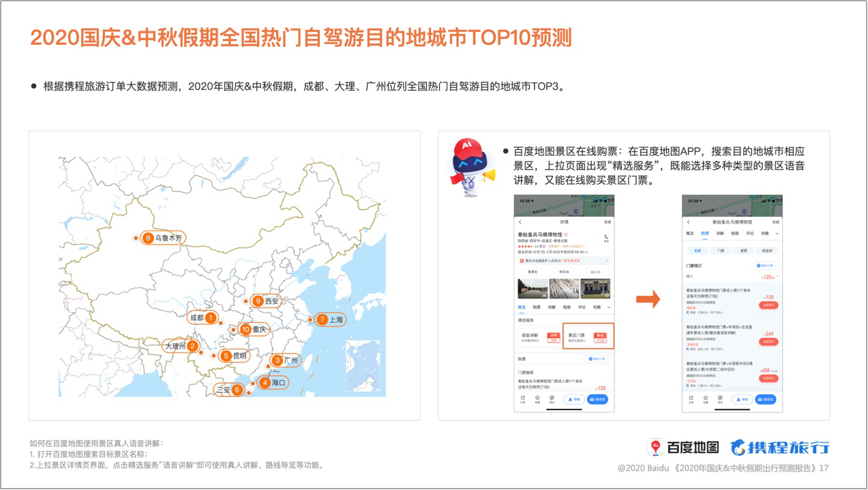Click the 携程旅行 logo at slide bottom
Viewport: 868px width, 490px height.
(779, 448)
